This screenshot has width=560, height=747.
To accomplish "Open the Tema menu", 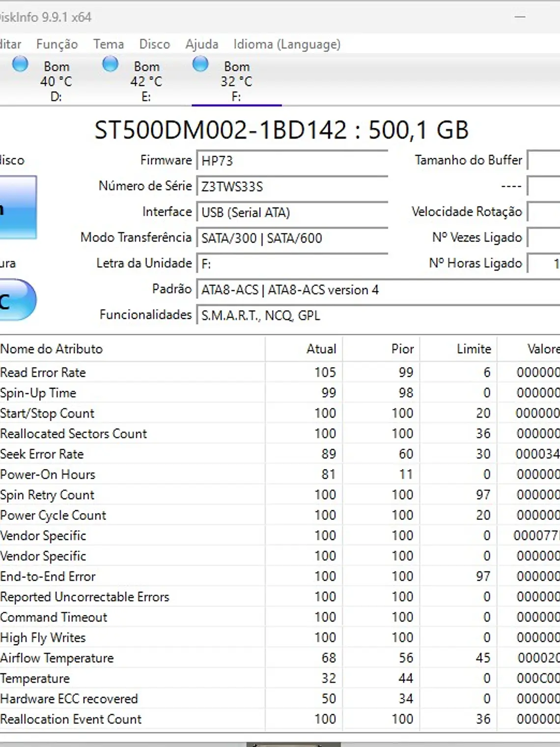I will point(109,44).
